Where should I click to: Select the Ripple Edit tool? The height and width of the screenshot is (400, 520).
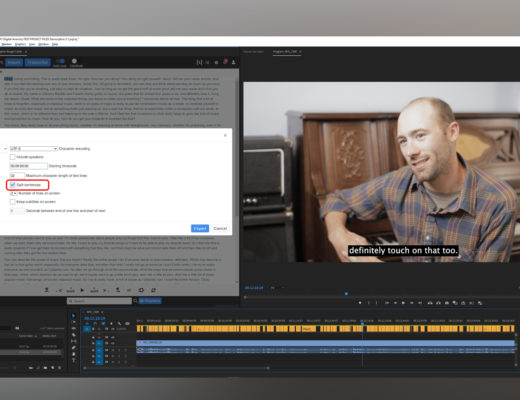pyautogui.click(x=74, y=328)
